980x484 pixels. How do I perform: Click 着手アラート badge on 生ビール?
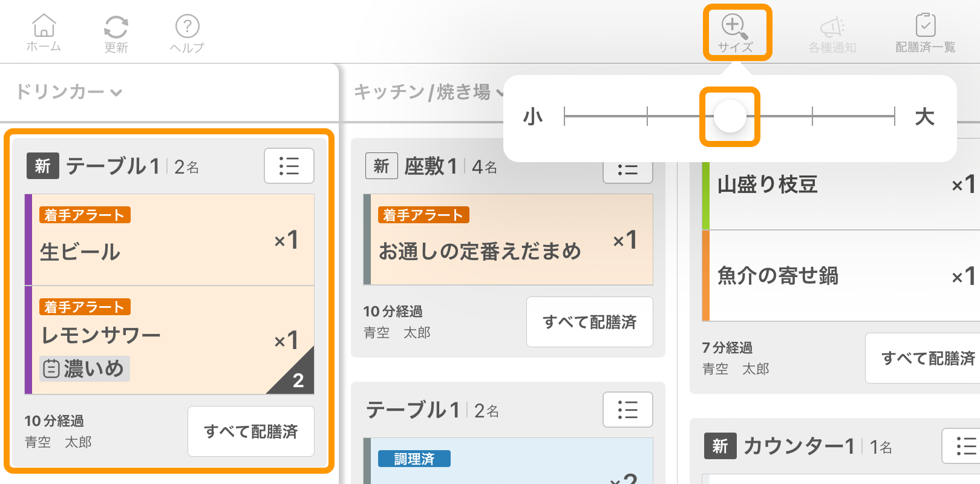click(85, 215)
